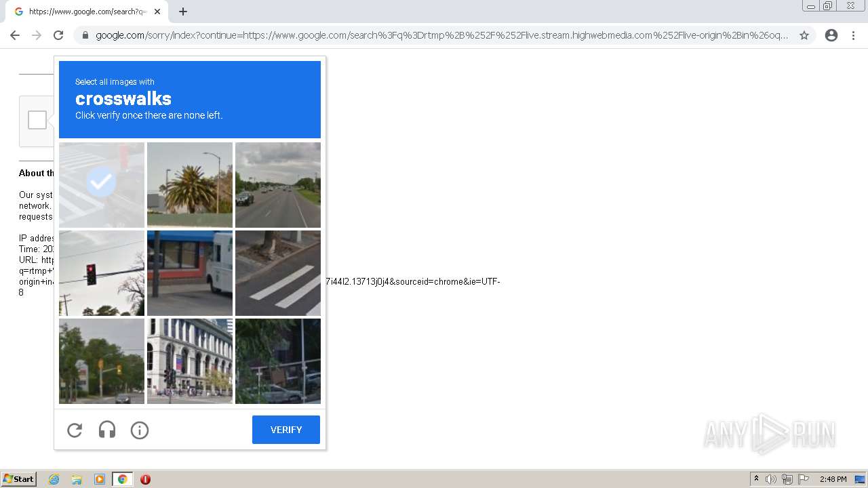
Task: Get a new captcha challenge
Action: point(75,430)
